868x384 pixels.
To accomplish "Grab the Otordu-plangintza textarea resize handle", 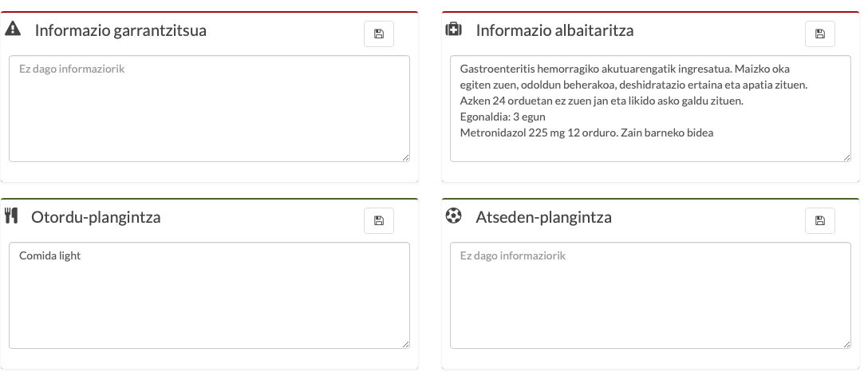I will coord(406,345).
